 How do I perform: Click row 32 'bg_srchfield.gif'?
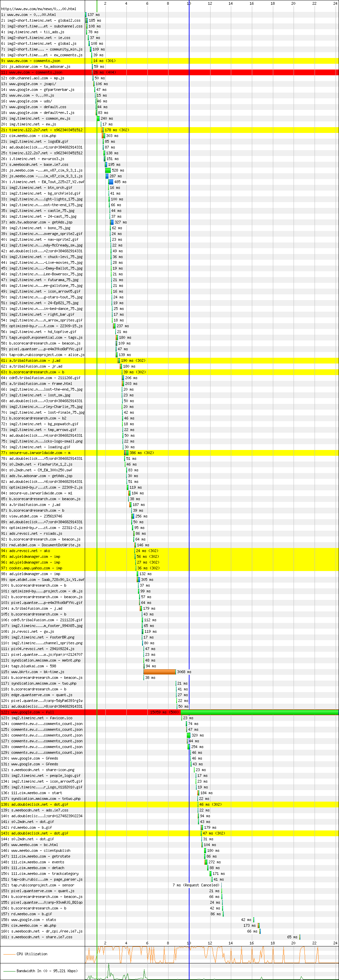(169, 193)
